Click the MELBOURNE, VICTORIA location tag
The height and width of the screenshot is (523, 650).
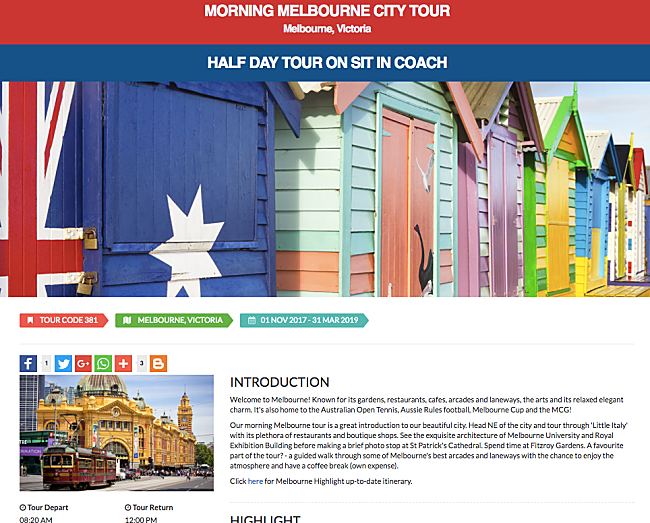174,320
